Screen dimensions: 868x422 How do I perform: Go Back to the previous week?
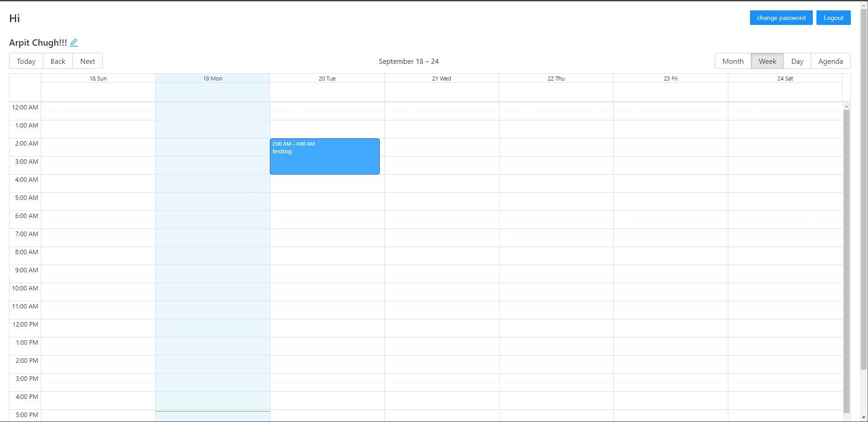point(58,61)
